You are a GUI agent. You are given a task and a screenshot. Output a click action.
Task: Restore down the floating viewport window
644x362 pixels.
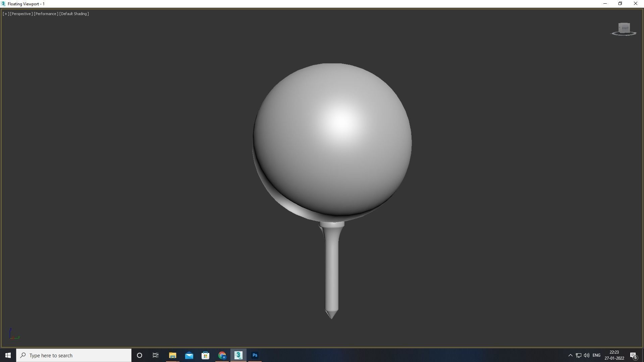620,4
